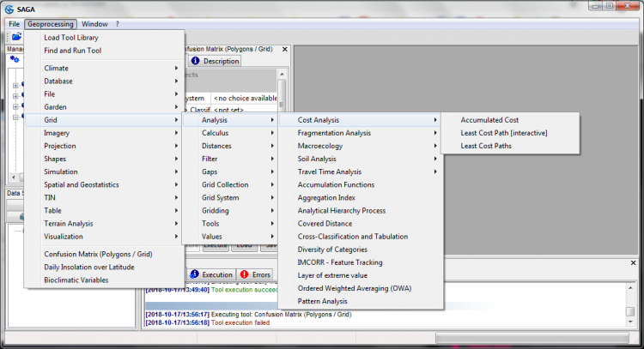Viewport: 644px width, 349px height.
Task: Close the Confusion Matrix tool panel
Action: (x=285, y=49)
